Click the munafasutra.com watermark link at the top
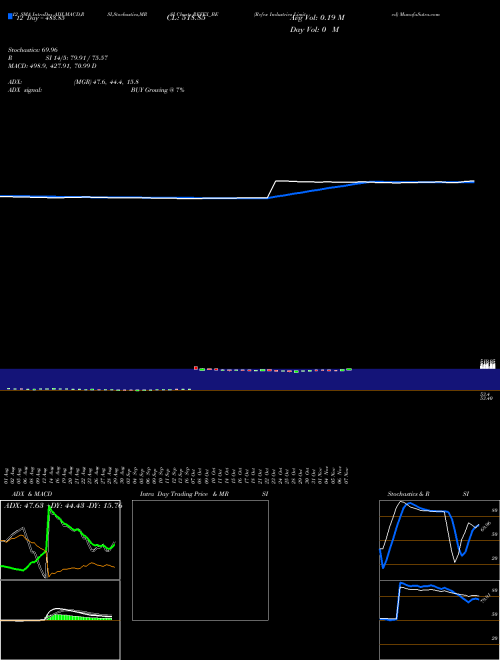Screen dimensions: 500x660 tap(416, 14)
